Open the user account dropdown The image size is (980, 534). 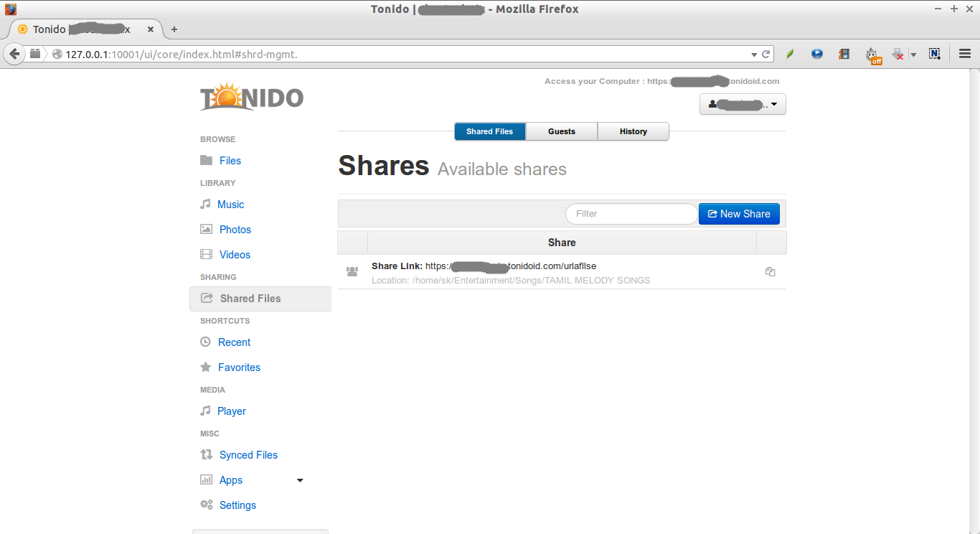pyautogui.click(x=743, y=104)
